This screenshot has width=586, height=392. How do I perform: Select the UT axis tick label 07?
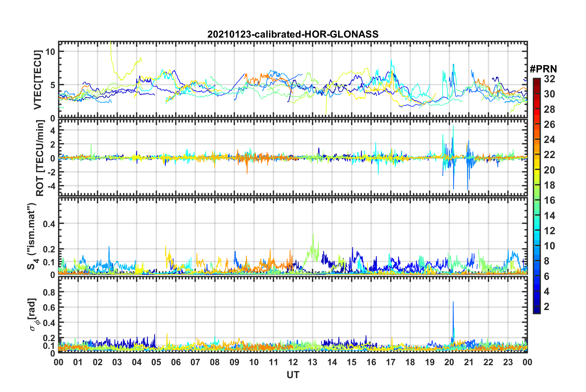195,362
